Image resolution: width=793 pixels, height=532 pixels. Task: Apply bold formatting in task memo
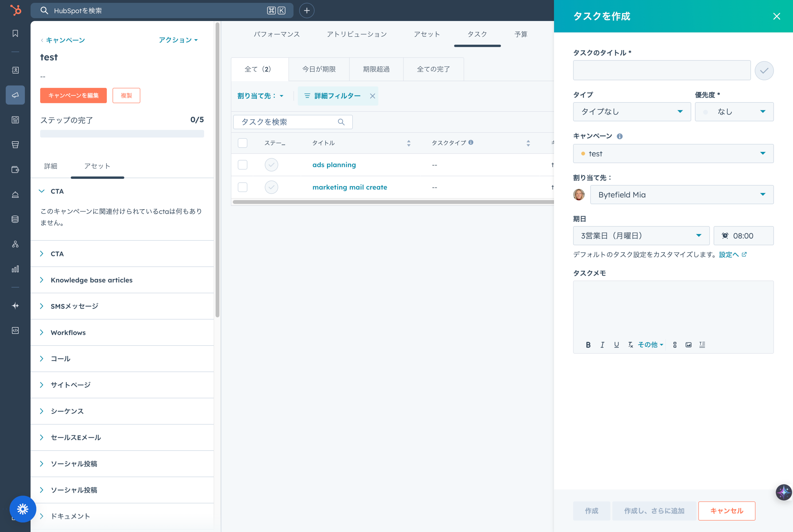[x=588, y=345]
